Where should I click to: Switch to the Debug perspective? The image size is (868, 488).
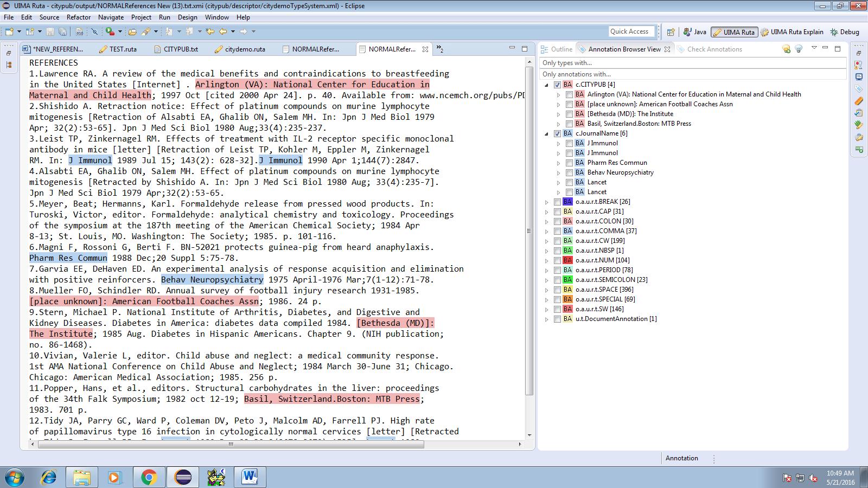pyautogui.click(x=845, y=32)
